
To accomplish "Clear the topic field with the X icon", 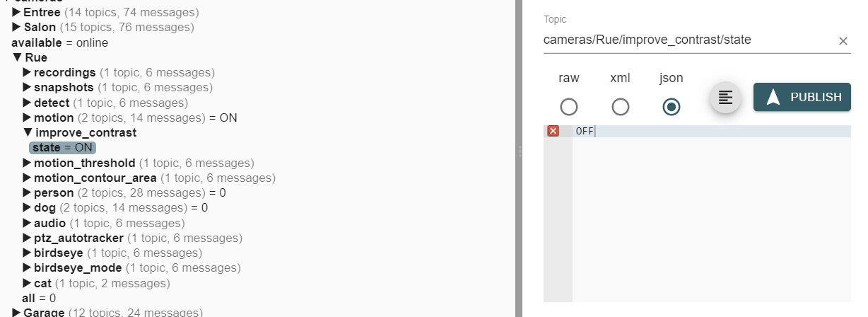I will pos(843,41).
